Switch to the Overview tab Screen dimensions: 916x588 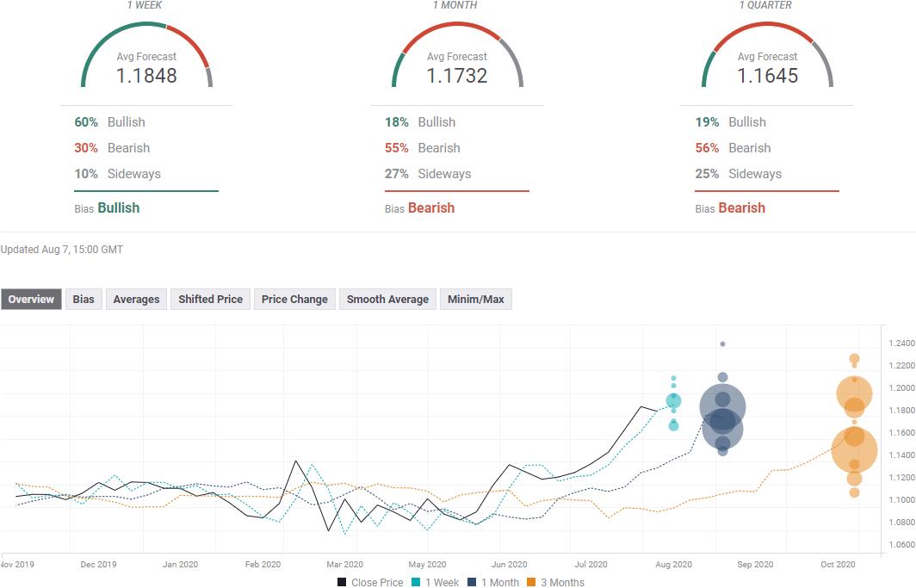coord(31,300)
